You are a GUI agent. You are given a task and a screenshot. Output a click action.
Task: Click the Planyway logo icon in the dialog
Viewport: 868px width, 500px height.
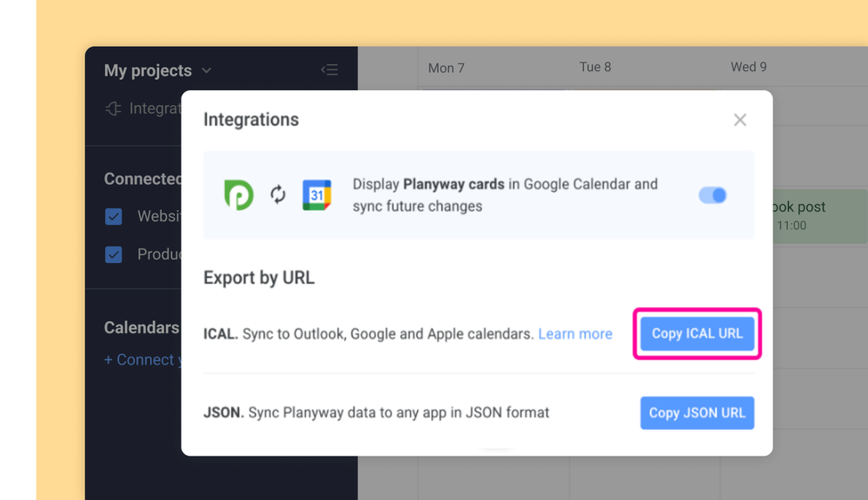pos(239,194)
